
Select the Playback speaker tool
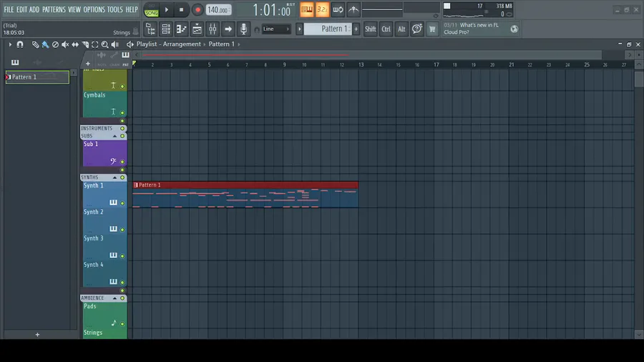[x=115, y=44]
